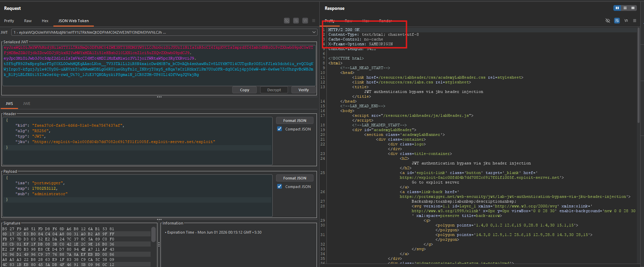Click the <!DOCTYPE html> line in Response
644x267 pixels.
tap(346, 58)
